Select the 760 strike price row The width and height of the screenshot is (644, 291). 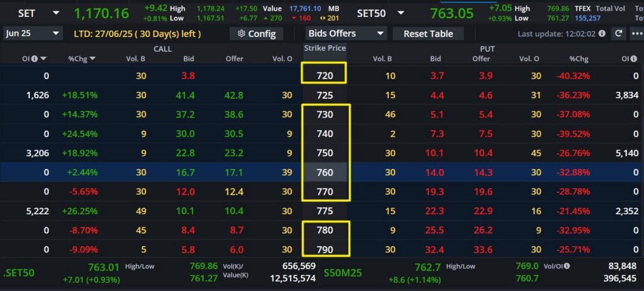coord(325,172)
